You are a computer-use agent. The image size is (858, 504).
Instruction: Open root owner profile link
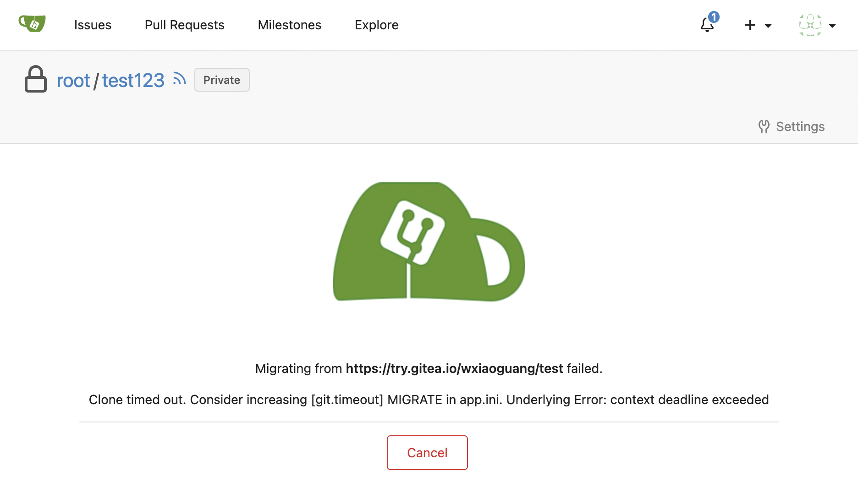click(73, 81)
